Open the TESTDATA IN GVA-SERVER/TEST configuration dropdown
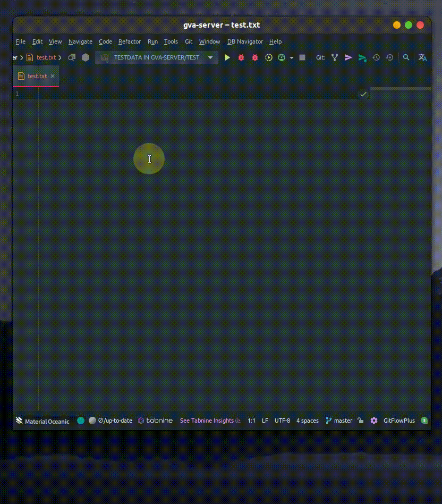The height and width of the screenshot is (504, 442). [157, 57]
